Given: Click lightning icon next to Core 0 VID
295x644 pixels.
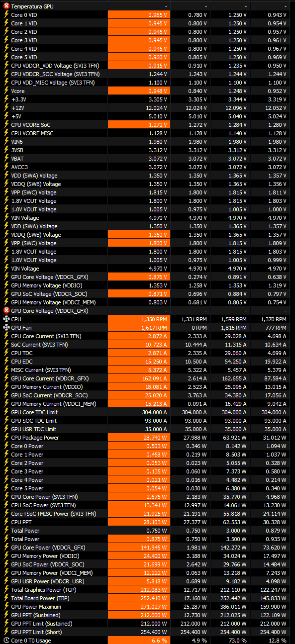Looking at the screenshot, I should (6, 15).
